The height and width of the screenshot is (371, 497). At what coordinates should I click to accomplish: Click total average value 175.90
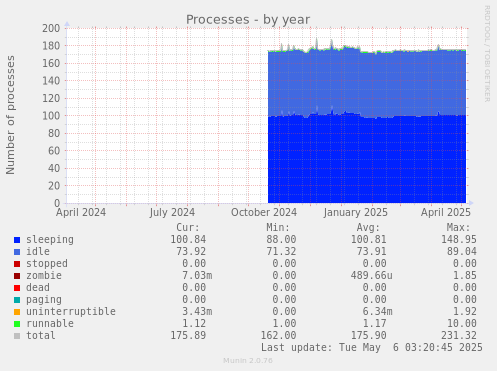tap(368, 336)
